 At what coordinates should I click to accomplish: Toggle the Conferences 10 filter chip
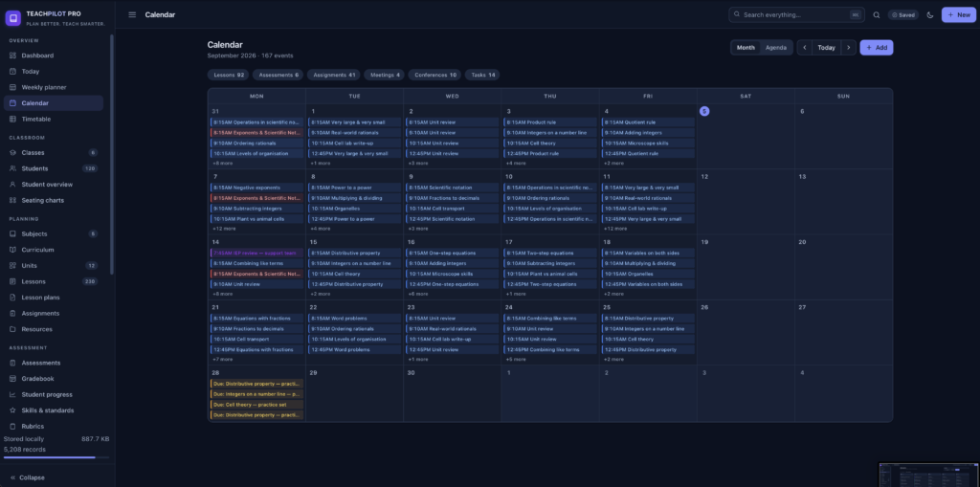point(435,75)
